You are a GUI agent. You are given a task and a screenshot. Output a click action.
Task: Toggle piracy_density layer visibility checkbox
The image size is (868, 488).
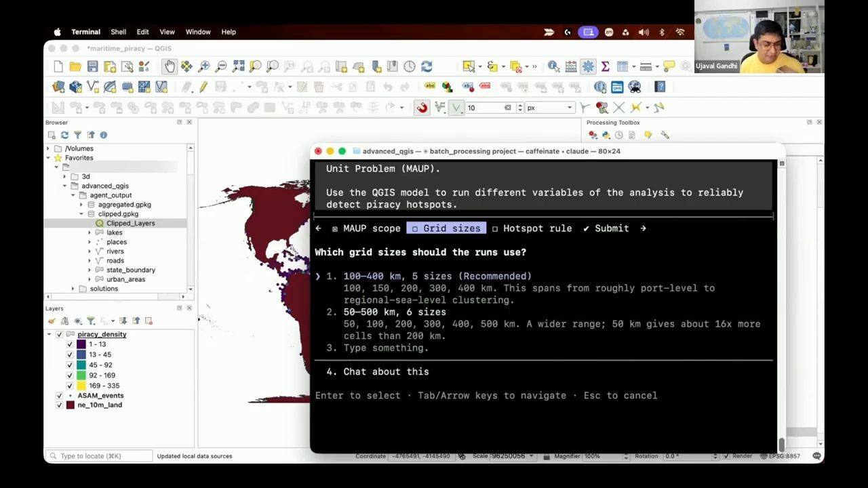[x=59, y=334]
